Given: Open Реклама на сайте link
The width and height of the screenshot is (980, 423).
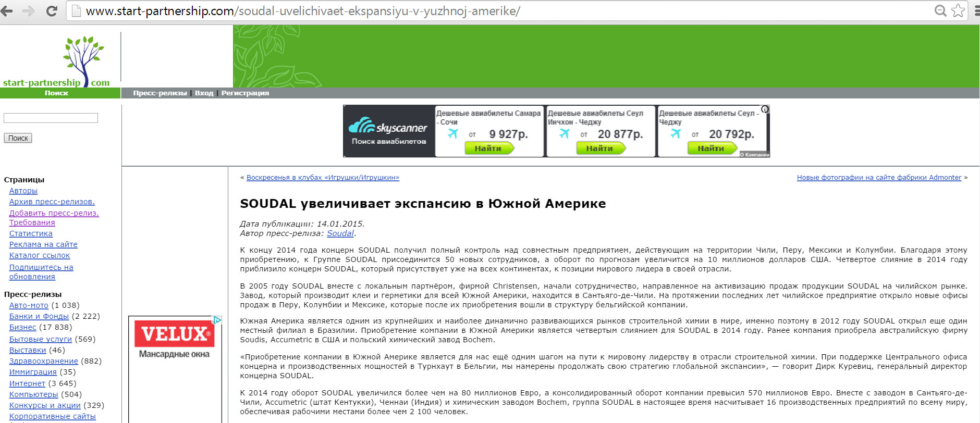Looking at the screenshot, I should pyautogui.click(x=43, y=244).
